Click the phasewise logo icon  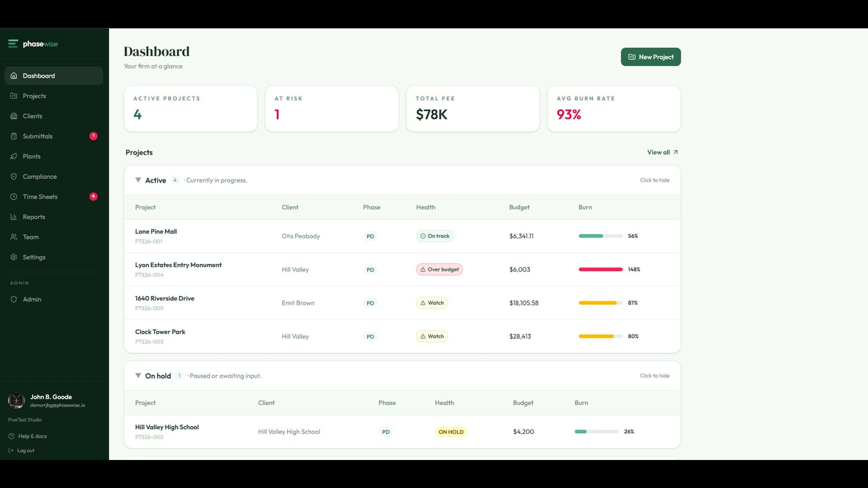pyautogui.click(x=13, y=44)
